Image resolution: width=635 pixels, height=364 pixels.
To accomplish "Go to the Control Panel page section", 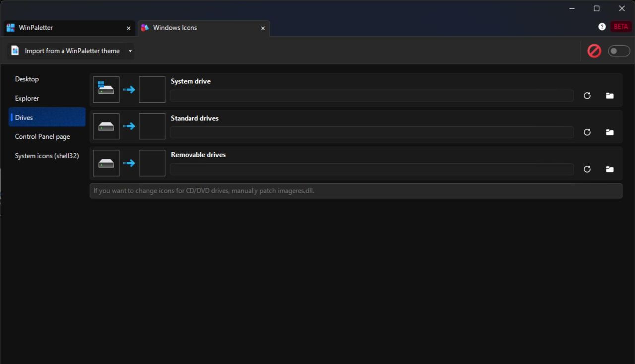I will point(43,136).
